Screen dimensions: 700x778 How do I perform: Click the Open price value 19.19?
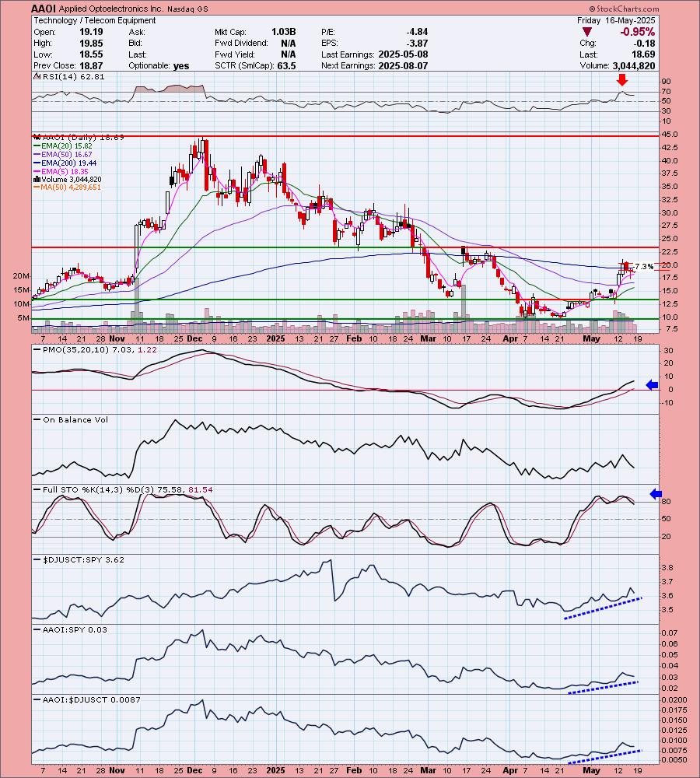coord(91,32)
